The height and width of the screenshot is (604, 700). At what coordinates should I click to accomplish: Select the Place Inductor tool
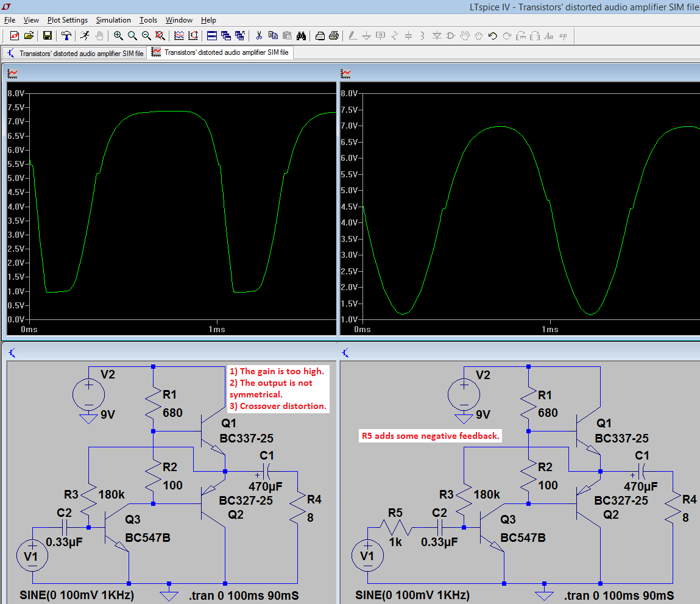point(422,36)
